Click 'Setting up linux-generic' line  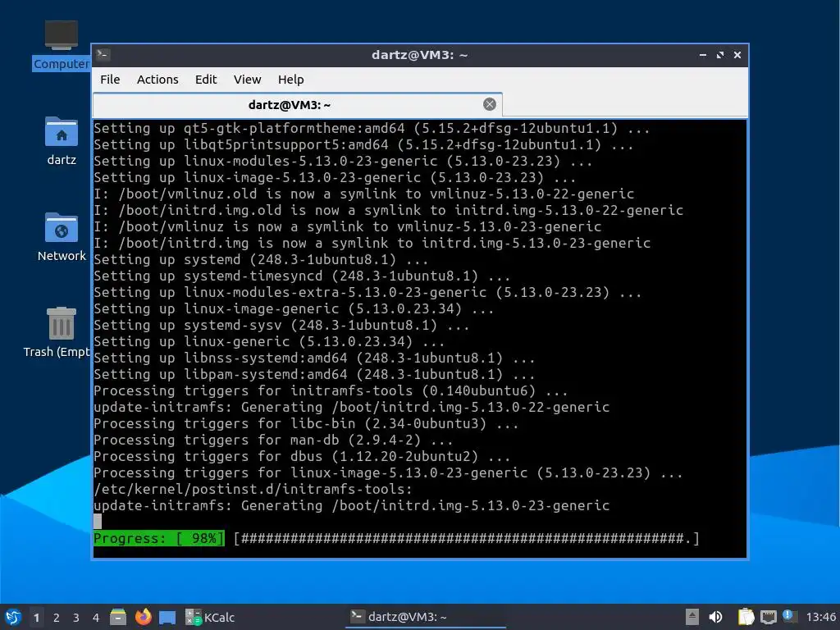(x=269, y=341)
